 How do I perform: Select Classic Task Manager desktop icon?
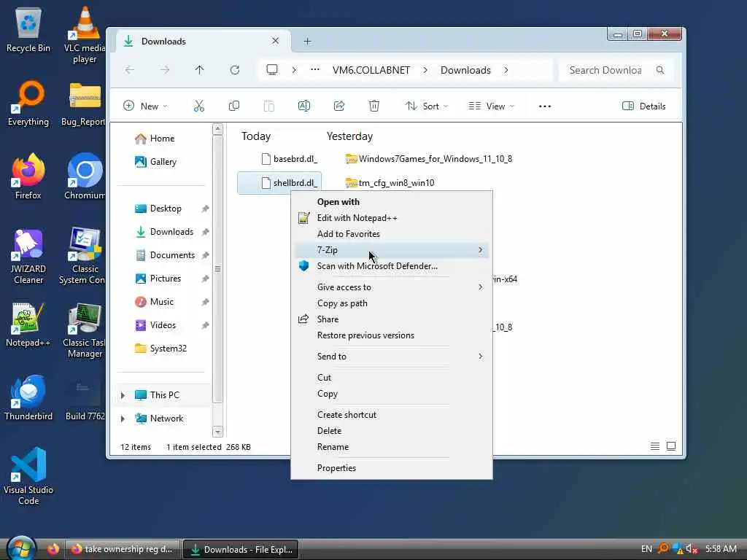pyautogui.click(x=85, y=330)
